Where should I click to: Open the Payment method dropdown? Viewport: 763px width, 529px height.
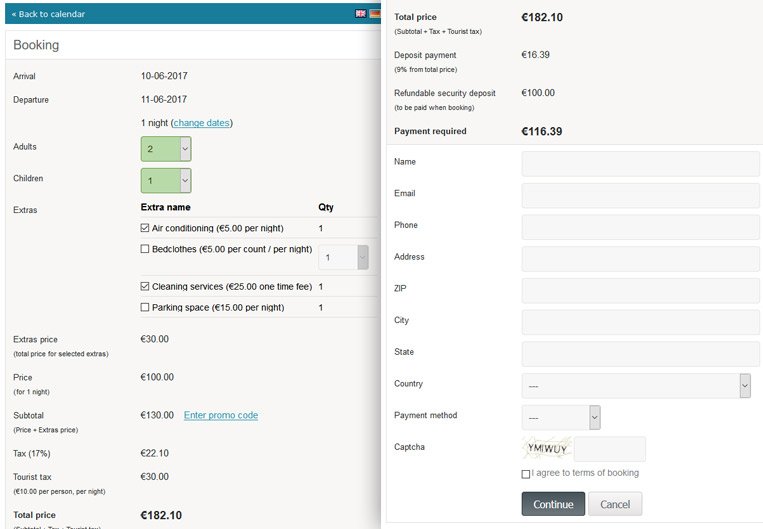pyautogui.click(x=561, y=418)
